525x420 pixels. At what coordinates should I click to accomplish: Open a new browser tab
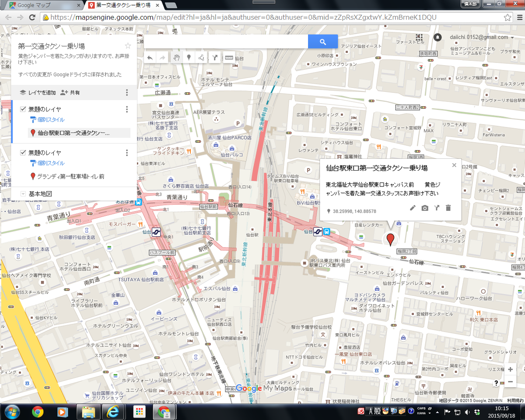point(171,6)
